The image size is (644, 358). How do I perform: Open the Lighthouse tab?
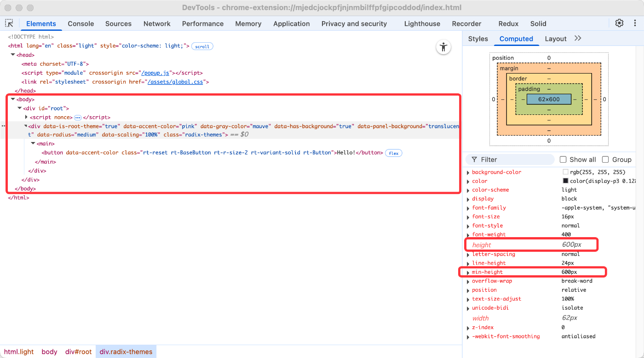pyautogui.click(x=422, y=23)
